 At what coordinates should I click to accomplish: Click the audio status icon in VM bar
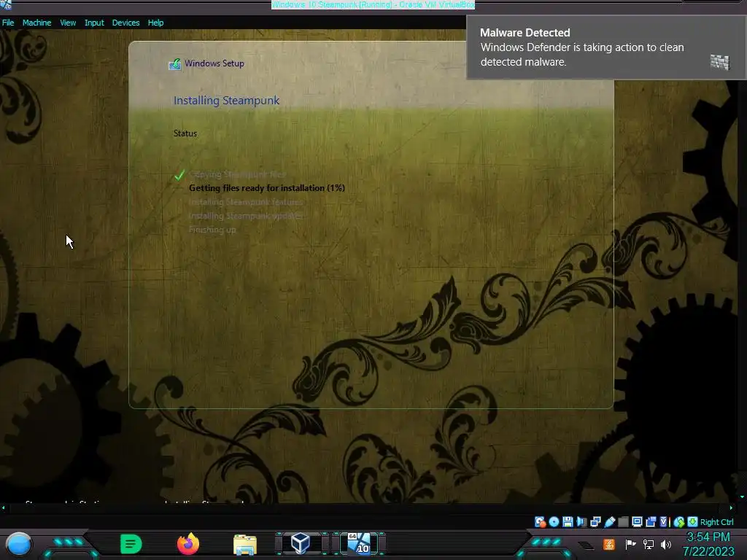(x=581, y=522)
